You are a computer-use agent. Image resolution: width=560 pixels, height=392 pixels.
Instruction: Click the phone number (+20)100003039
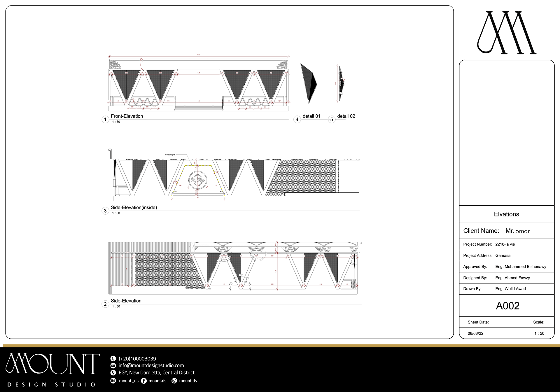pos(137,359)
